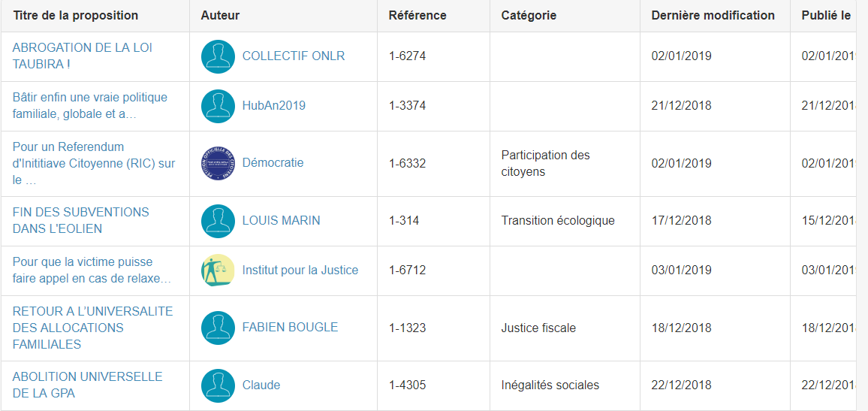Open 'ABOLITION UNIVERSELLE DE LA GPA' proposal
The image size is (868, 411).
click(x=87, y=385)
